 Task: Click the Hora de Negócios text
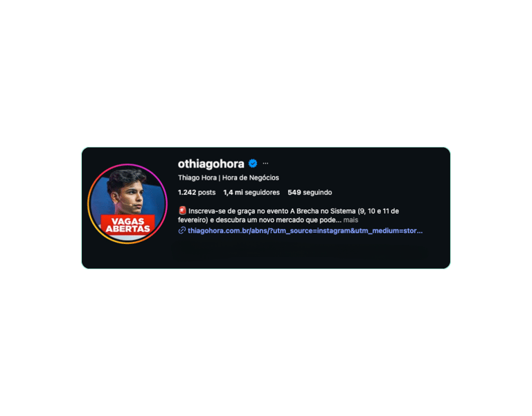250,177
